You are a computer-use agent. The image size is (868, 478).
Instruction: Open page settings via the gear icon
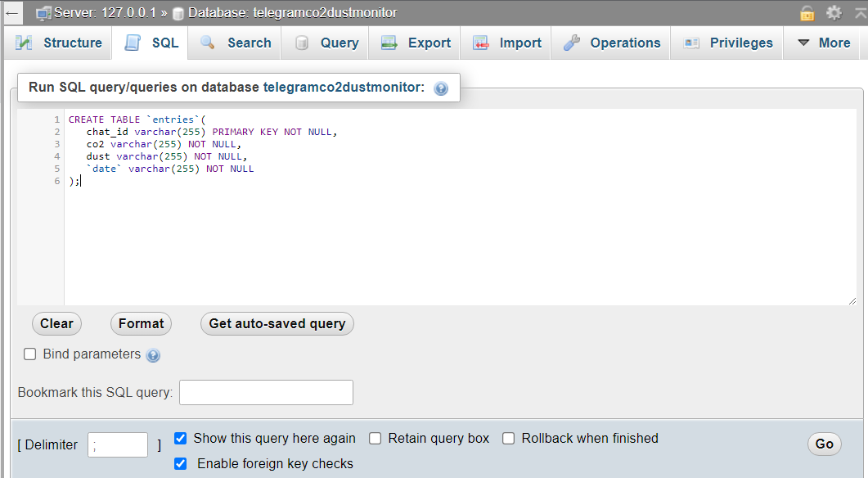834,13
